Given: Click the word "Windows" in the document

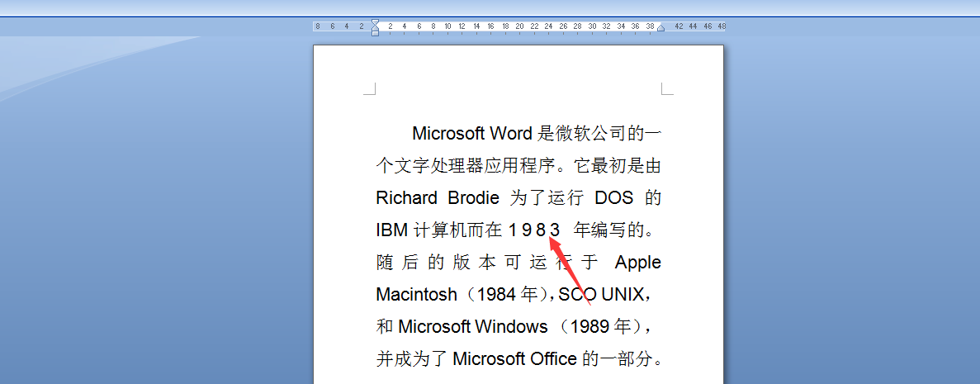Looking at the screenshot, I should [x=511, y=326].
